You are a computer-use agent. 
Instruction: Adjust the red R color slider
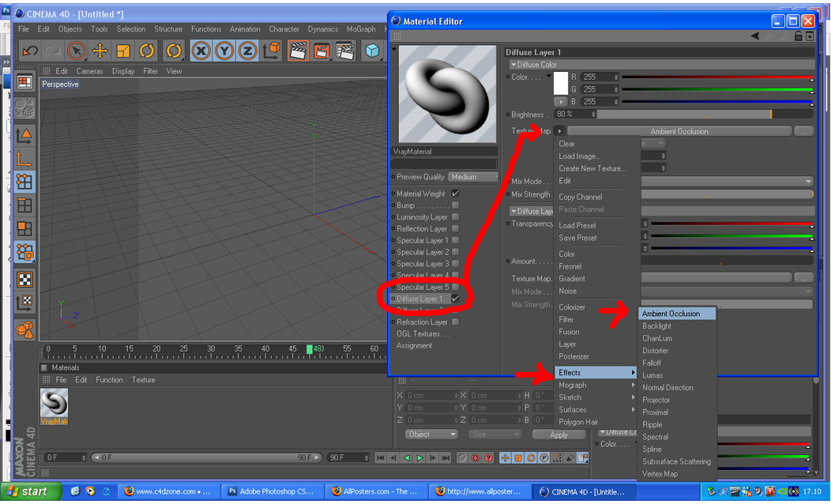(x=717, y=77)
